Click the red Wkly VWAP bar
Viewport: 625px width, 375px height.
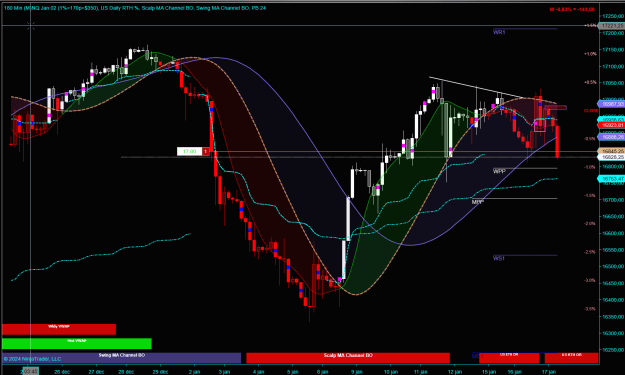point(59,329)
